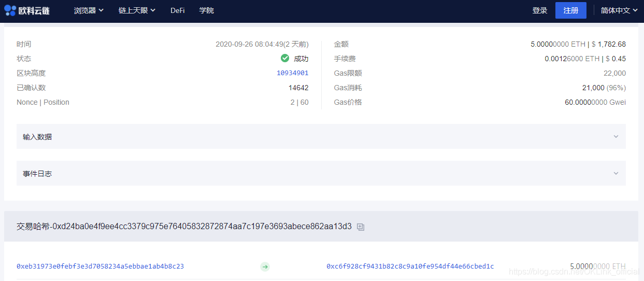Click the 成功 status text
Viewport: 644px width, 281px height.
tap(301, 59)
